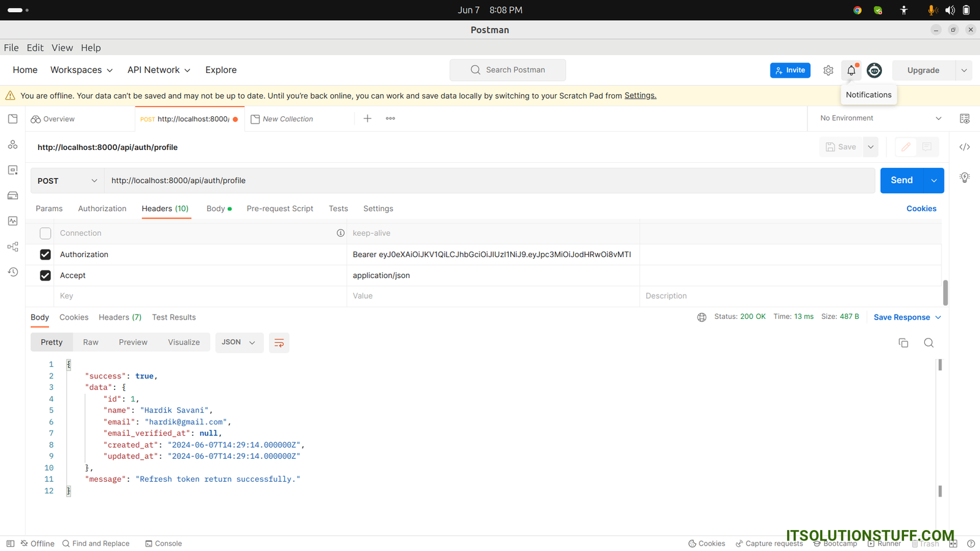Switch to the Authorization tab
The height and width of the screenshot is (551, 980).
click(x=102, y=209)
